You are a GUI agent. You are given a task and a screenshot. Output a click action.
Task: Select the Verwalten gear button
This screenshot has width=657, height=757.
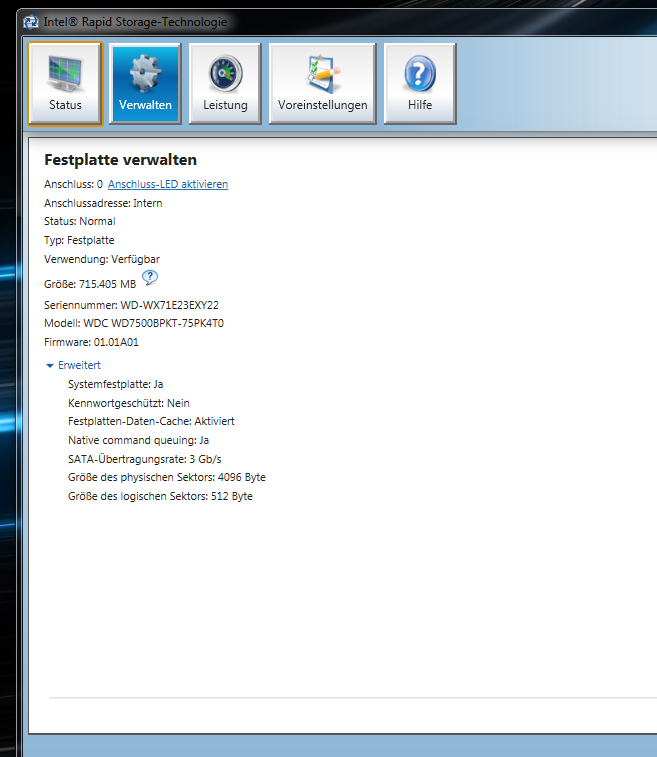coord(145,83)
